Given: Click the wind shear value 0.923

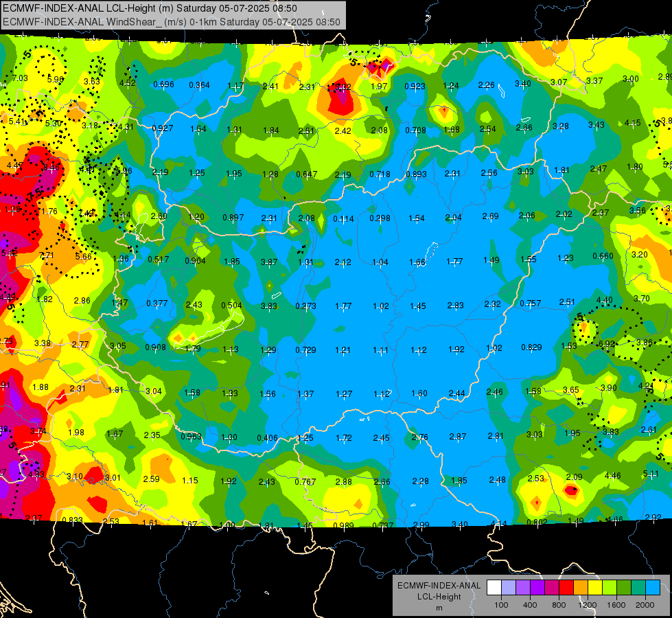Looking at the screenshot, I should [415, 87].
